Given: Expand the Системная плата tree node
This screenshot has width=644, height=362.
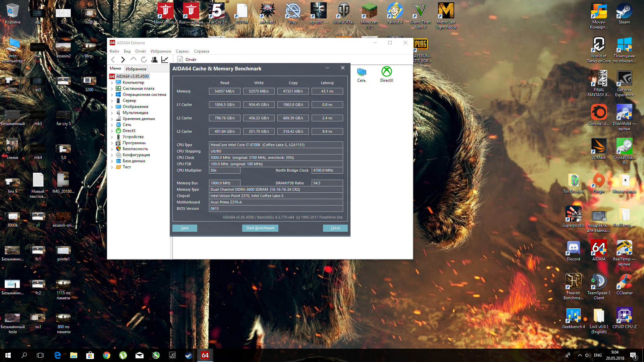Looking at the screenshot, I should (112, 89).
